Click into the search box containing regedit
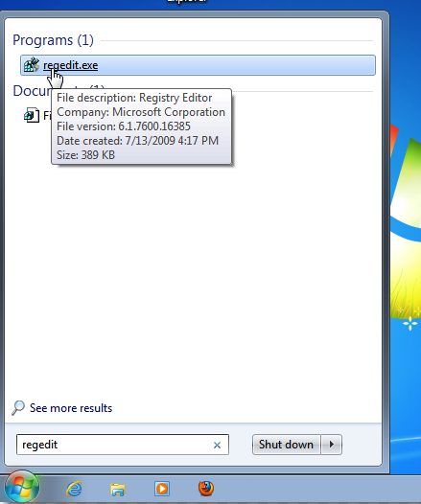421x504 pixels. 114,445
